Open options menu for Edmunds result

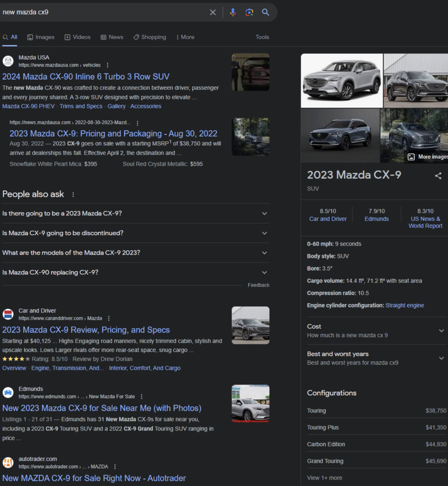pos(141,397)
